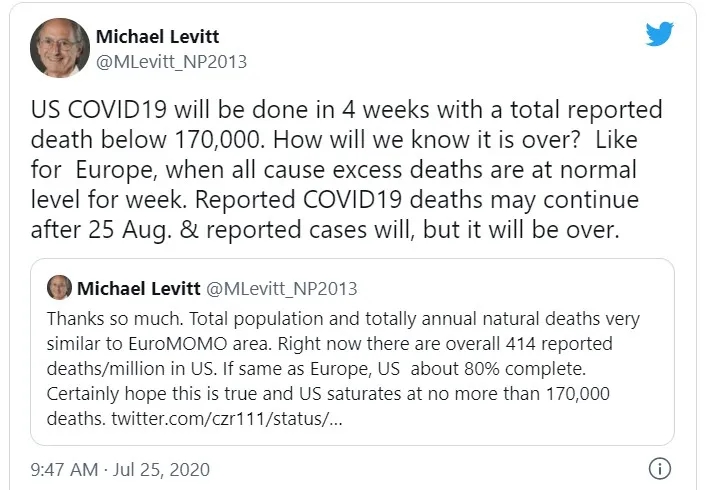Open the circled info icon beside the timestamp
The height and width of the screenshot is (490, 708).
point(660,468)
